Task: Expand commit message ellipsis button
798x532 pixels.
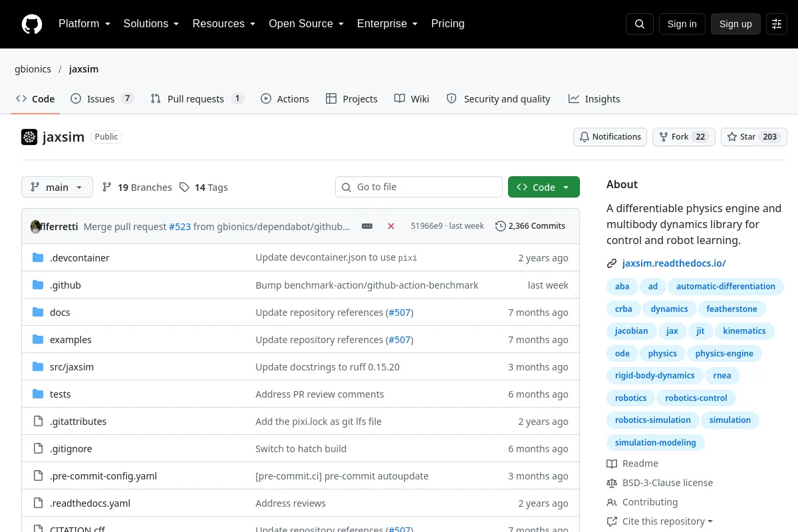Action: tap(367, 226)
